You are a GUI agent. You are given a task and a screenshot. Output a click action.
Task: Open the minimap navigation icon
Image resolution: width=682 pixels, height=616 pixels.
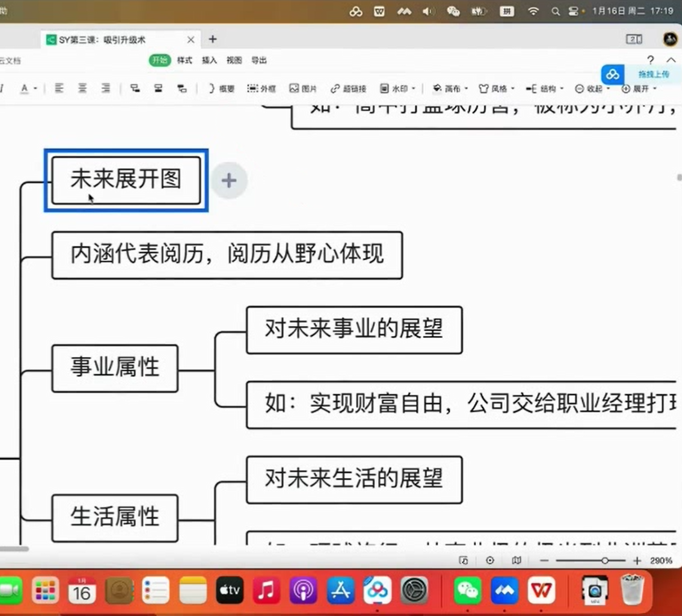[x=516, y=561]
